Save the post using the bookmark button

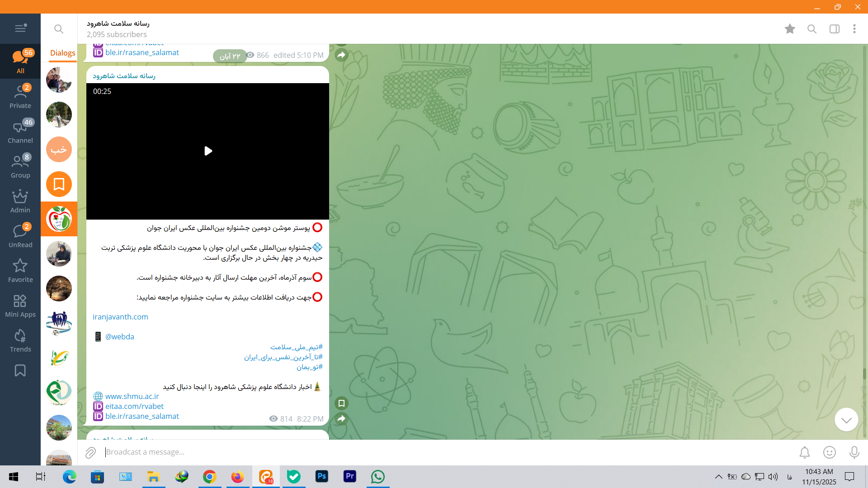(341, 403)
